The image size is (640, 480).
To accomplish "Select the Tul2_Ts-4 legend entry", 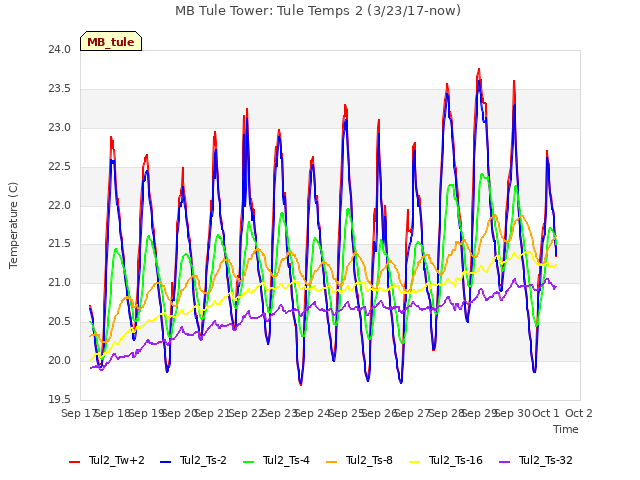I will [276, 461].
